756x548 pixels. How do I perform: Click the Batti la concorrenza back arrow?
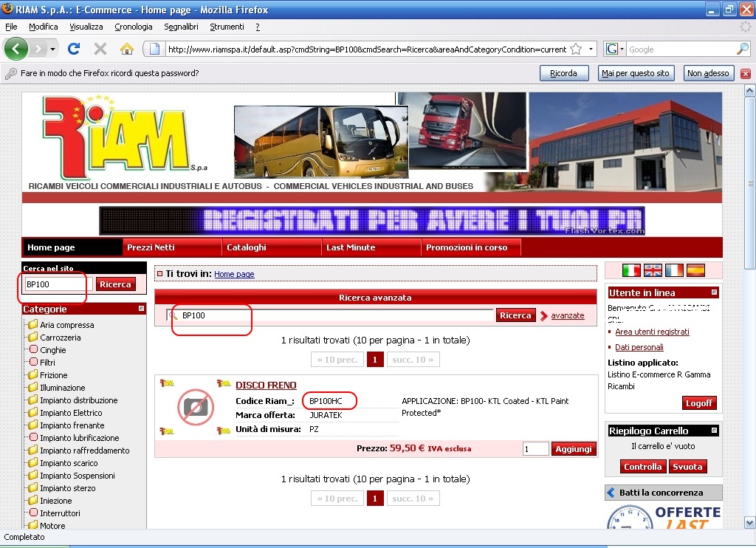click(x=611, y=493)
